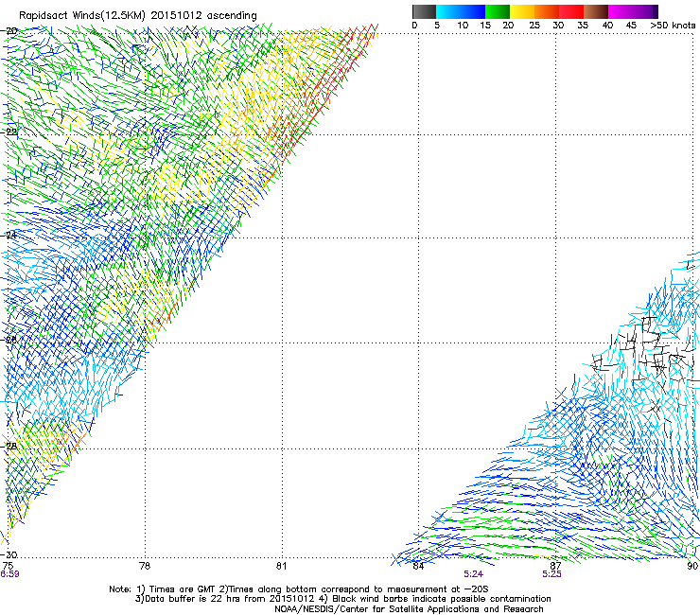The height and width of the screenshot is (615, 700).
Task: Click the '25' legend scale number
Action: pos(534,26)
